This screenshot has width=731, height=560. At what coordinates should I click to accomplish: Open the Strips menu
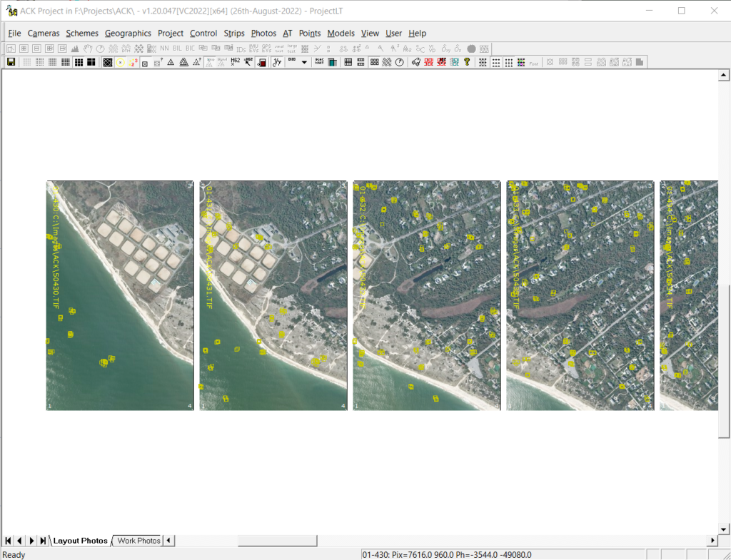point(234,33)
